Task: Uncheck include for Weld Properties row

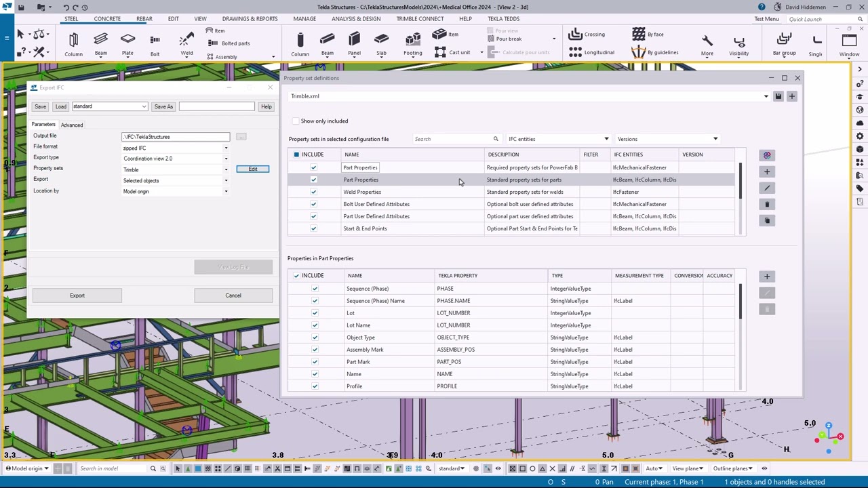Action: point(313,192)
